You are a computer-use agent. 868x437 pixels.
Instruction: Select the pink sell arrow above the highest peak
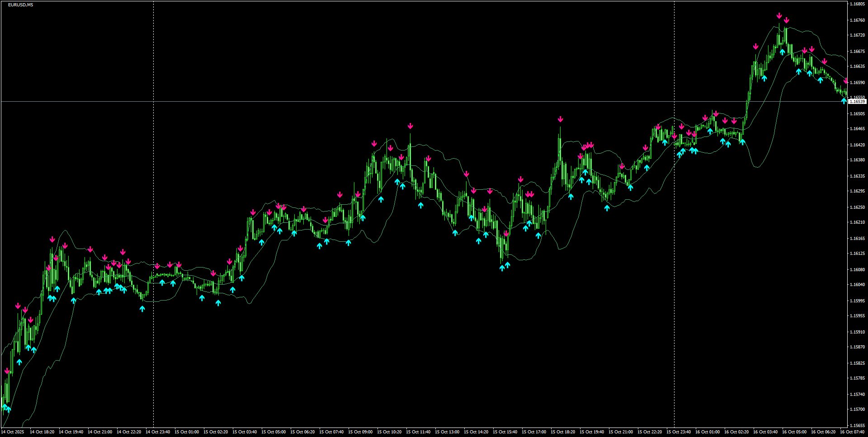pyautogui.click(x=778, y=15)
